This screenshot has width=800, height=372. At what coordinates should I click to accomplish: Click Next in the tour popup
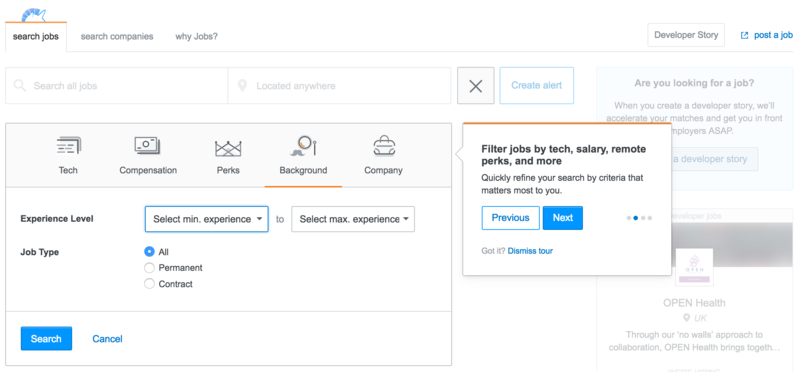coord(563,218)
